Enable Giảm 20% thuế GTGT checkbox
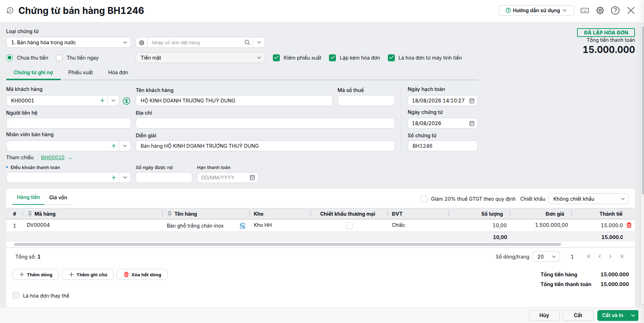Image resolution: width=644 pixels, height=323 pixels. (x=424, y=199)
